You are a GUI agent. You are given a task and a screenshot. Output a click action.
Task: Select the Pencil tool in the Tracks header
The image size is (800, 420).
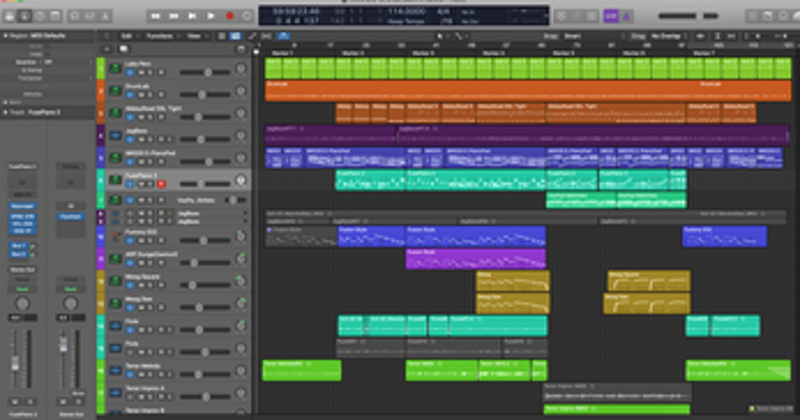tap(252, 36)
